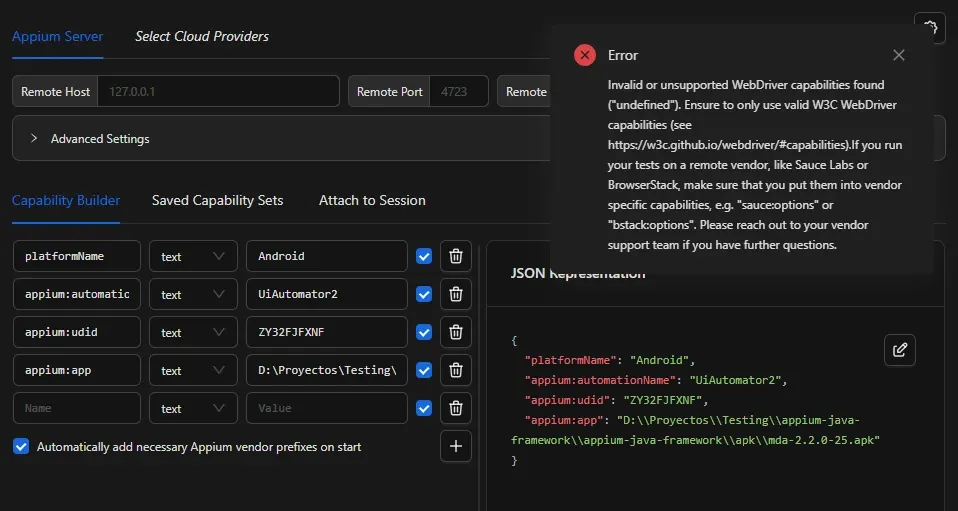Click the Remote Port label
This screenshot has height=511, width=958.
pos(390,92)
